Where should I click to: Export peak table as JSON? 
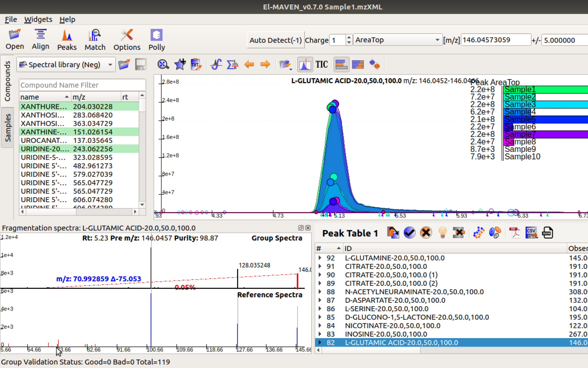[548, 233]
